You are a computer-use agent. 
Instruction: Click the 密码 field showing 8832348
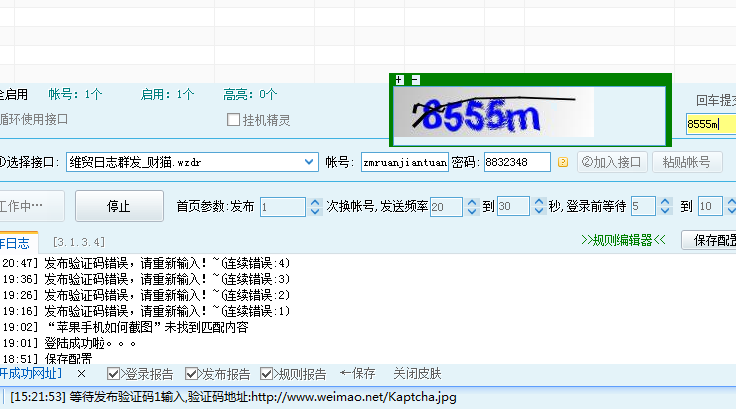click(x=517, y=162)
